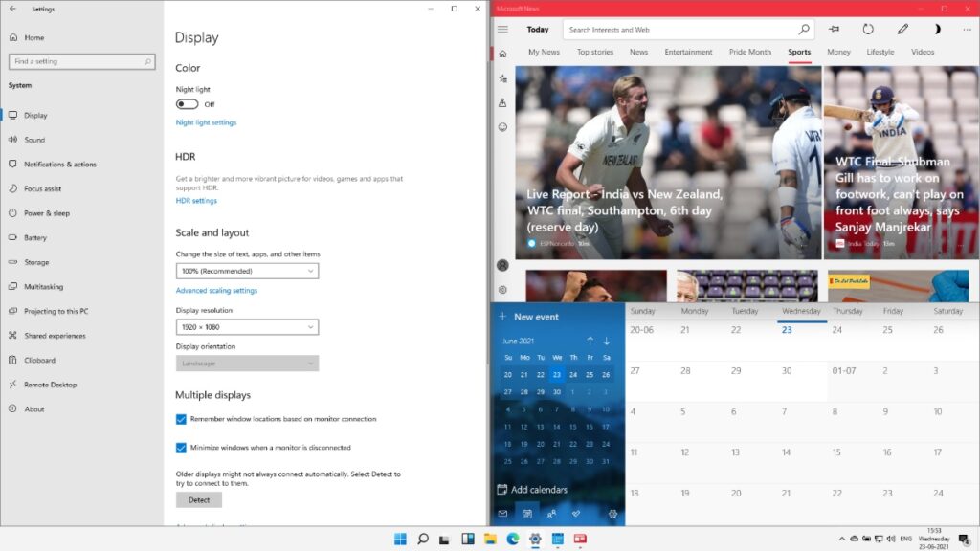The image size is (980, 551).
Task: Open India vs New Zealand live report article
Action: pos(668,163)
